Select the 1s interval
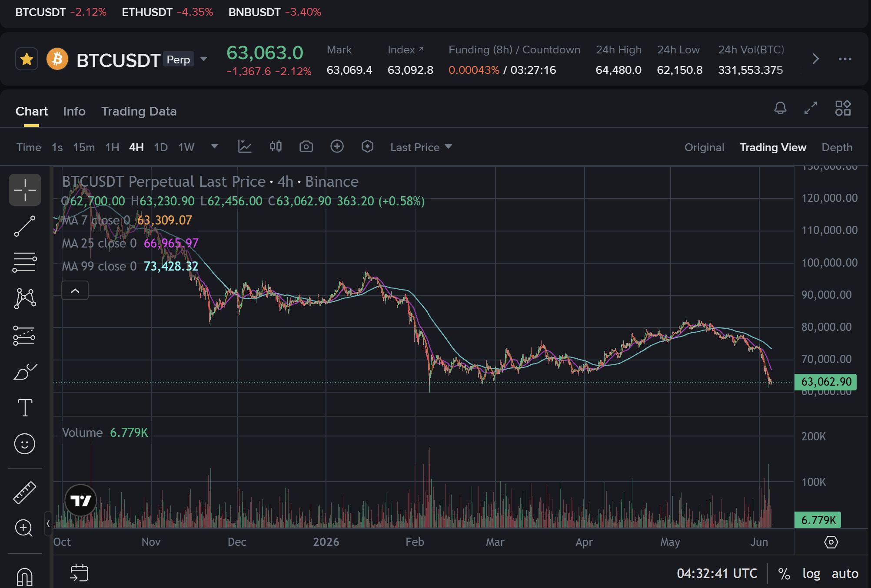This screenshot has height=588, width=871. pos(57,147)
